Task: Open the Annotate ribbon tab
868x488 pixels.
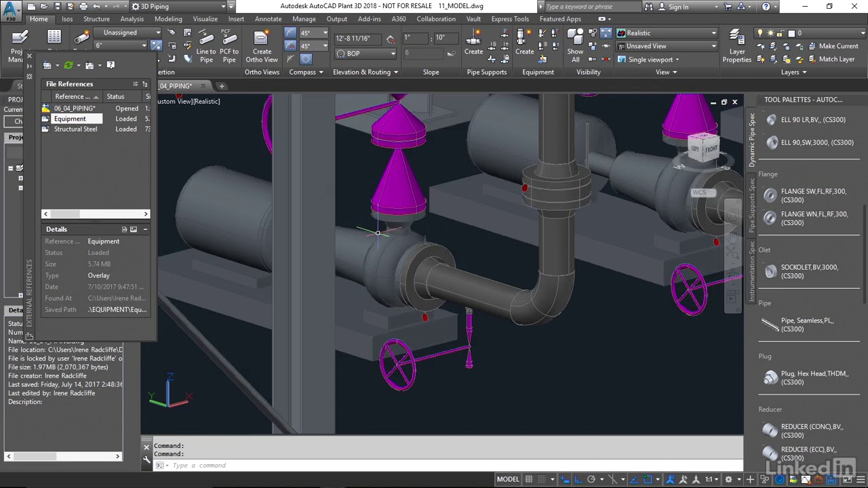Action: click(268, 19)
